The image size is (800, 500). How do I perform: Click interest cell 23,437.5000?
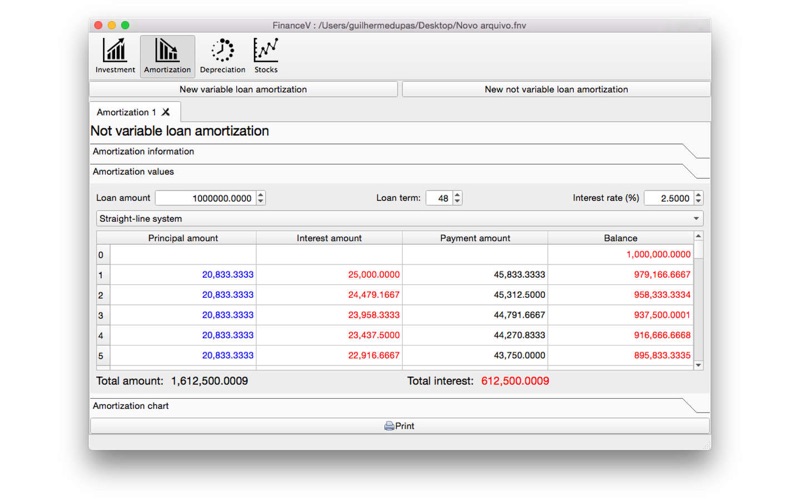click(x=329, y=336)
